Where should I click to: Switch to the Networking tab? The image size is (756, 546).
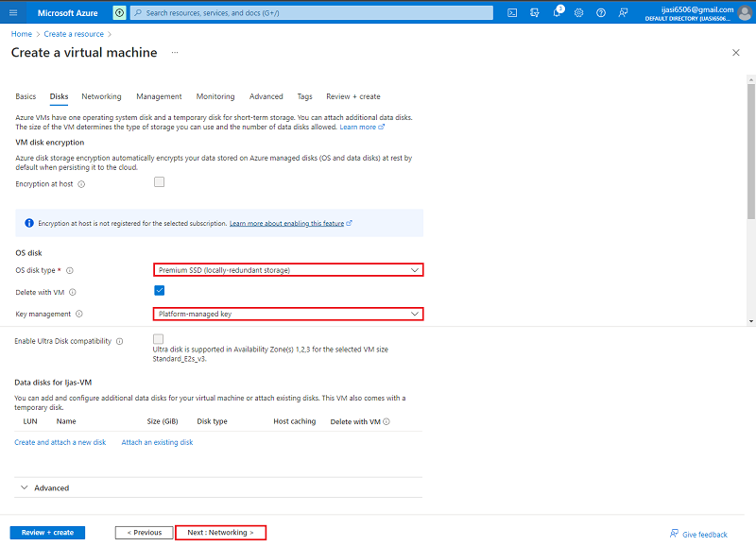tap(101, 95)
